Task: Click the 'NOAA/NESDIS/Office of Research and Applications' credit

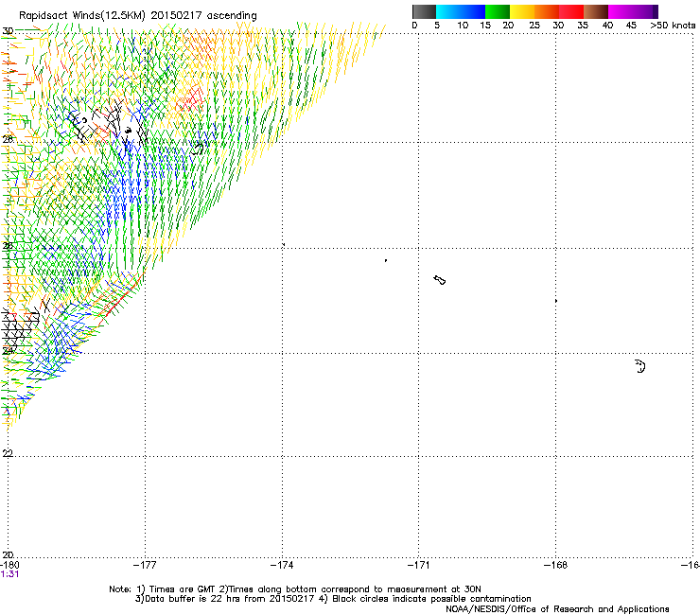Action: 557,609
